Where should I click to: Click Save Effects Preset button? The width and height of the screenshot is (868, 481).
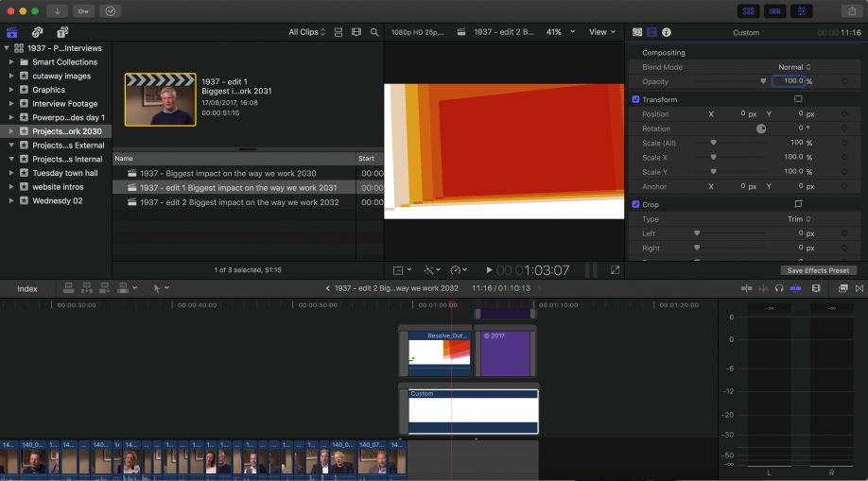click(819, 270)
